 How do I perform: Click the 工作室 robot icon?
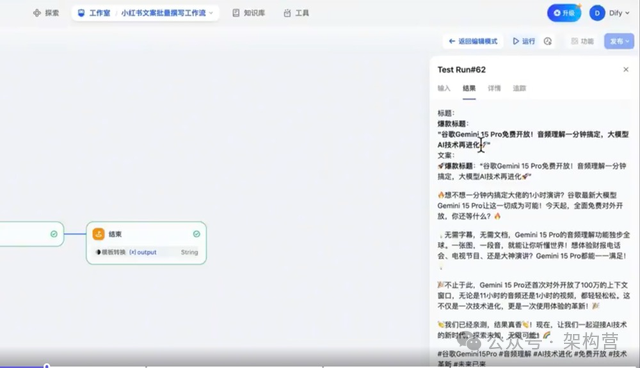pos(81,13)
